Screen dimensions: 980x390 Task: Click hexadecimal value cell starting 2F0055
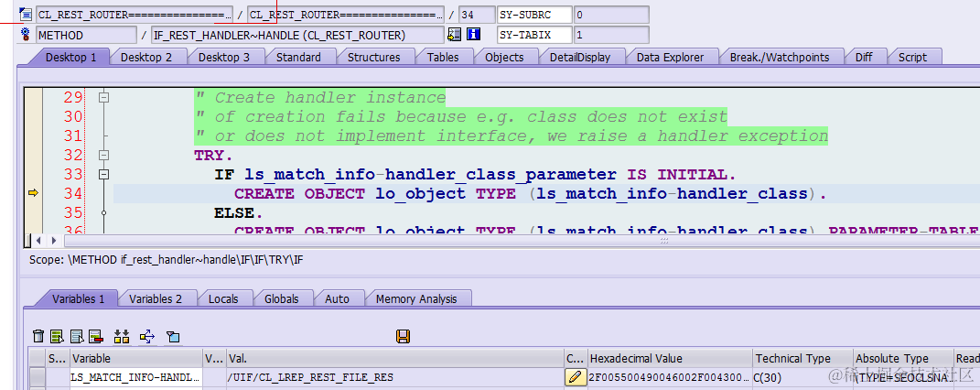tap(670, 377)
